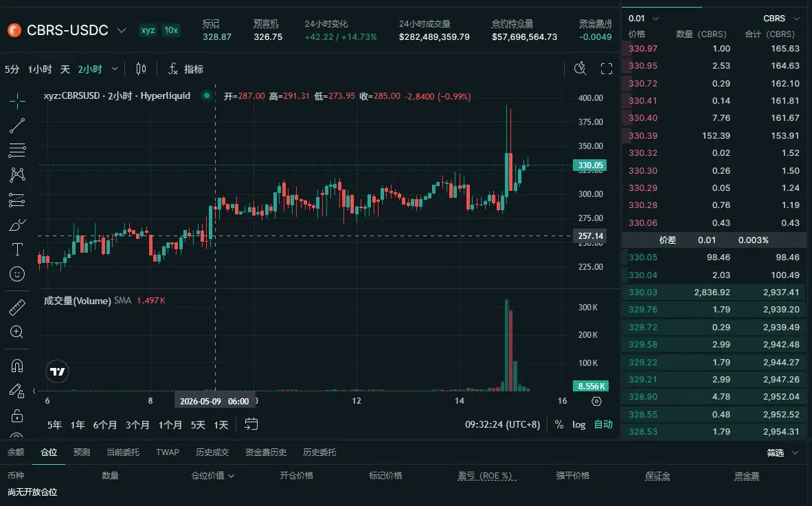812x506 pixels.
Task: Open the indicators fx button
Action: coord(185,69)
